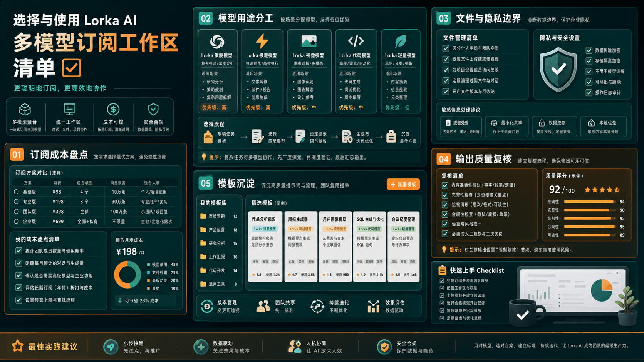The image size is (644, 362).
Task: Click the 成本可控 dollar icon
Action: (113, 109)
